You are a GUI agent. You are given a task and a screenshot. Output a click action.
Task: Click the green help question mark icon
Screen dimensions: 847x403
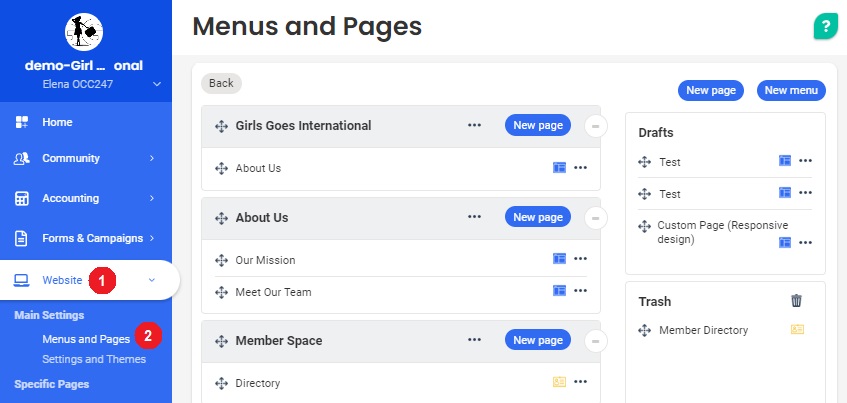click(x=825, y=27)
